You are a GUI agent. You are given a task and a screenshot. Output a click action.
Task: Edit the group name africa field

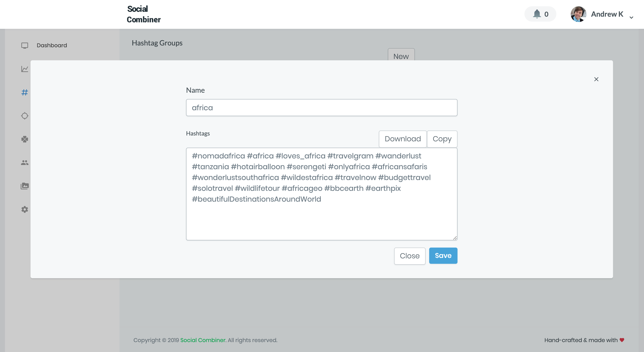[x=322, y=107]
